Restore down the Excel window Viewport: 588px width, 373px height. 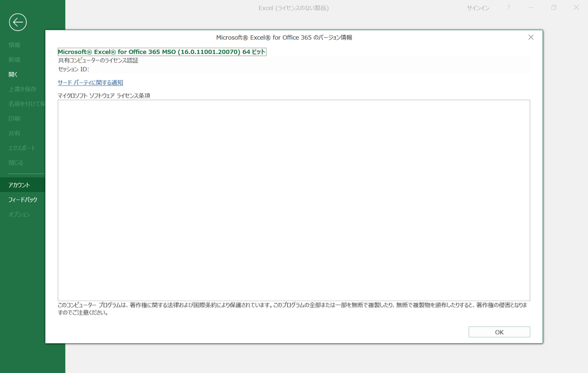click(x=554, y=7)
